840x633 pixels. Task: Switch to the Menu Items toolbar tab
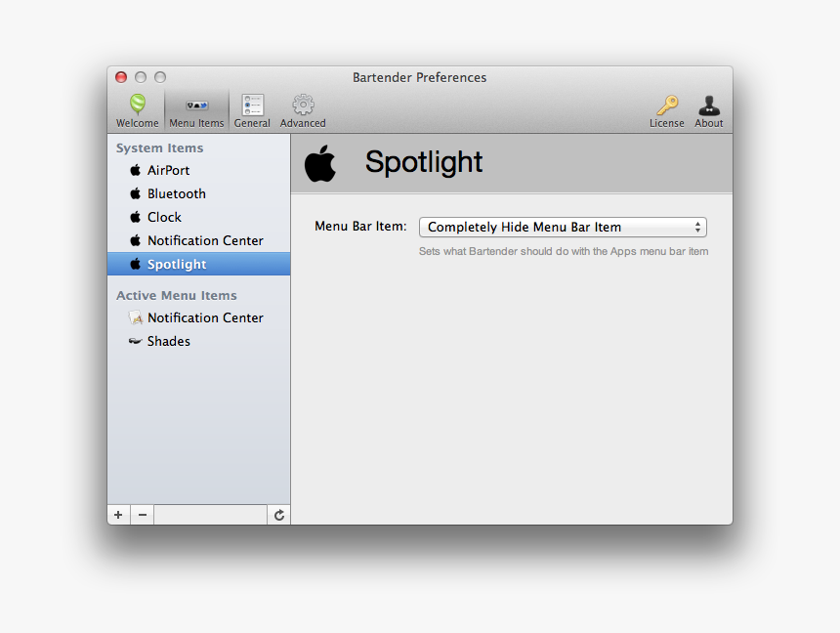coord(196,111)
